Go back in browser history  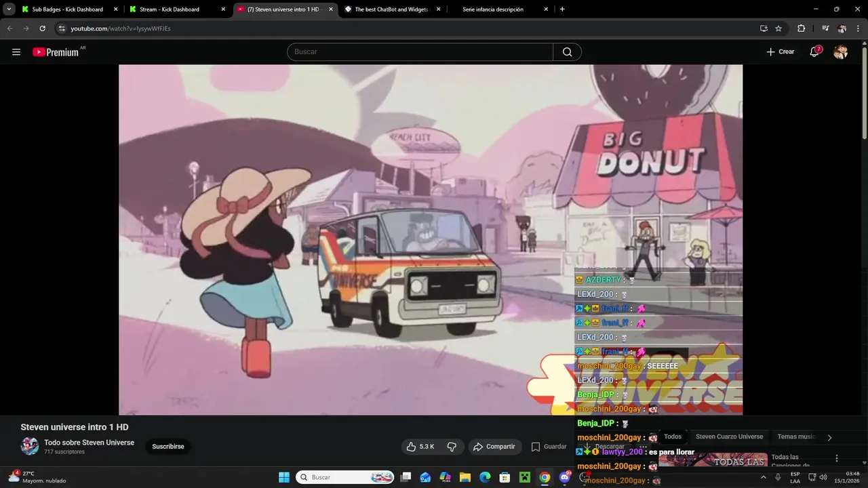coord(9,28)
